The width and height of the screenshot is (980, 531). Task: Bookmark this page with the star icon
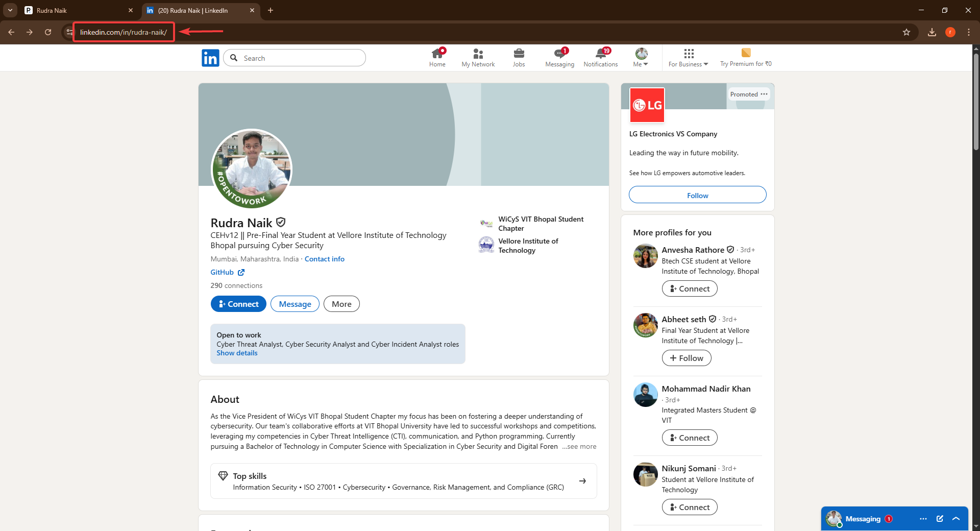pyautogui.click(x=906, y=32)
